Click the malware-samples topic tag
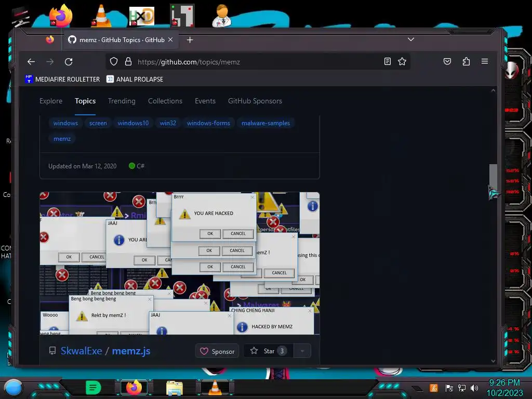Screen dimensions: 532x399 pyautogui.click(x=265, y=123)
